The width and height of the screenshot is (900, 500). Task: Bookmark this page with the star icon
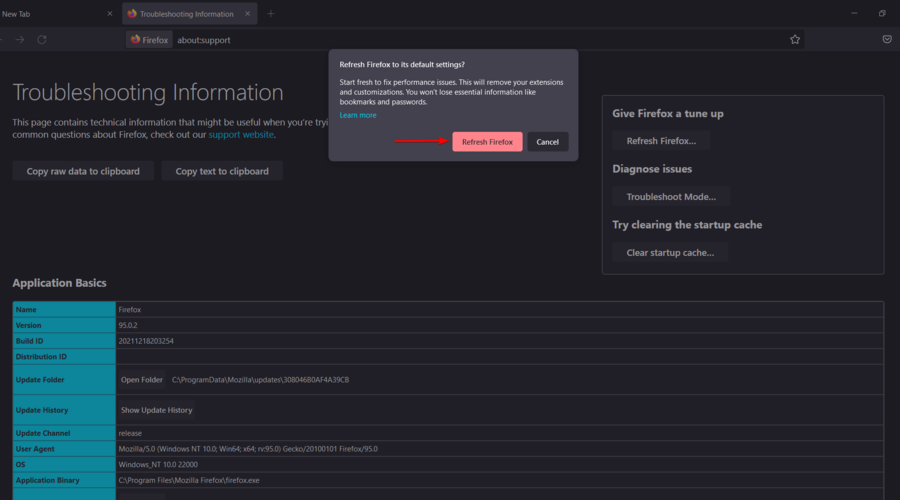click(794, 40)
